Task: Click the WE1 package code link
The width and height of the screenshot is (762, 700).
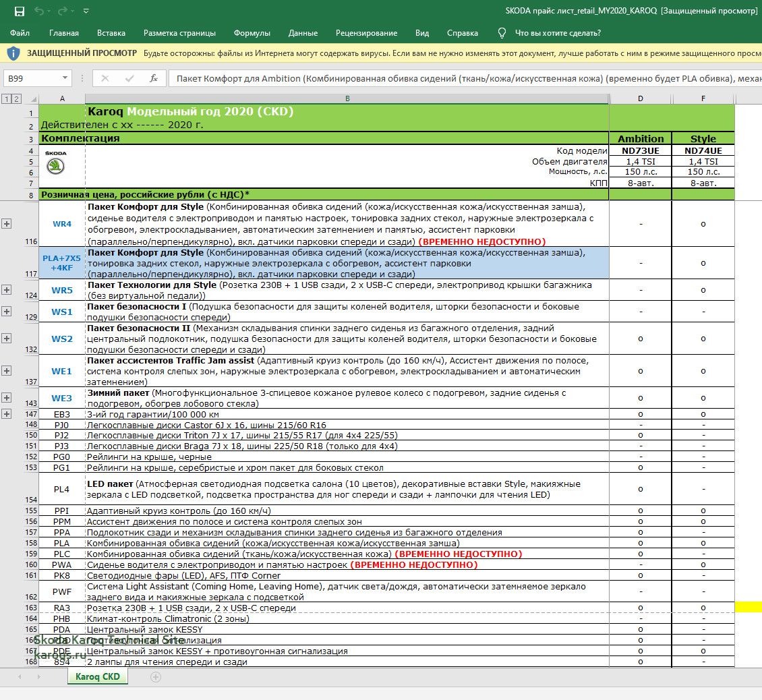Action: coord(62,372)
